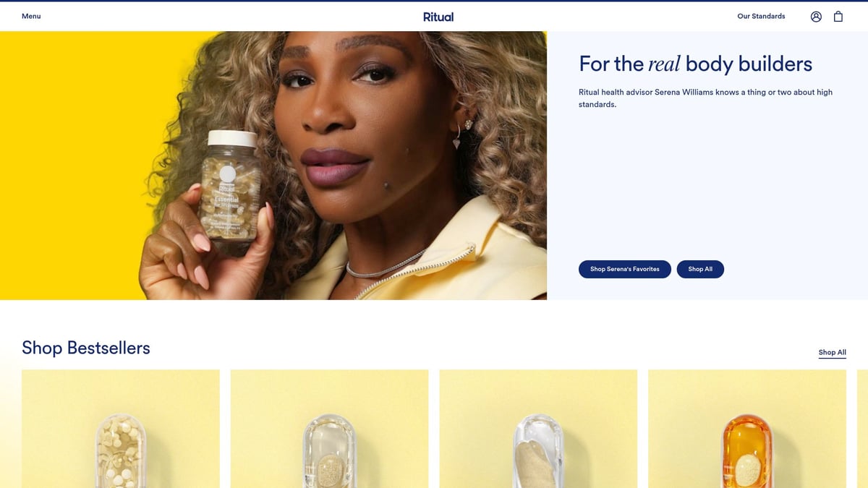868x488 pixels.
Task: Open the Menu navigation
Action: click(x=31, y=16)
